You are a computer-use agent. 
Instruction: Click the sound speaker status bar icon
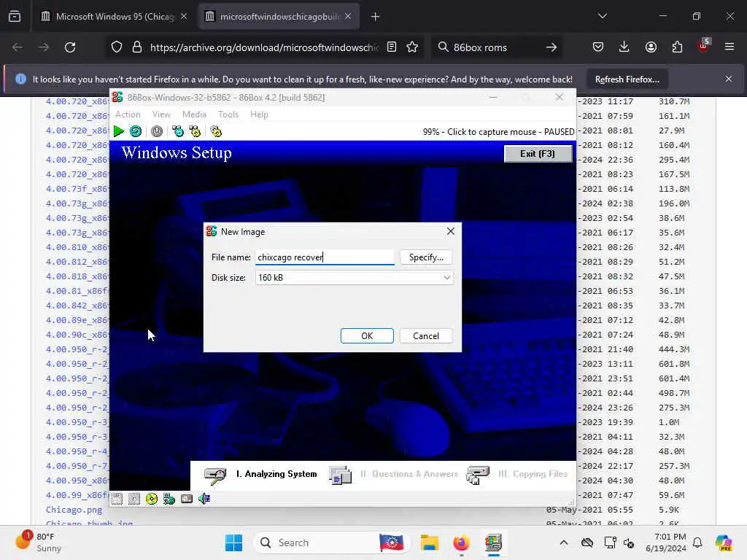click(204, 499)
